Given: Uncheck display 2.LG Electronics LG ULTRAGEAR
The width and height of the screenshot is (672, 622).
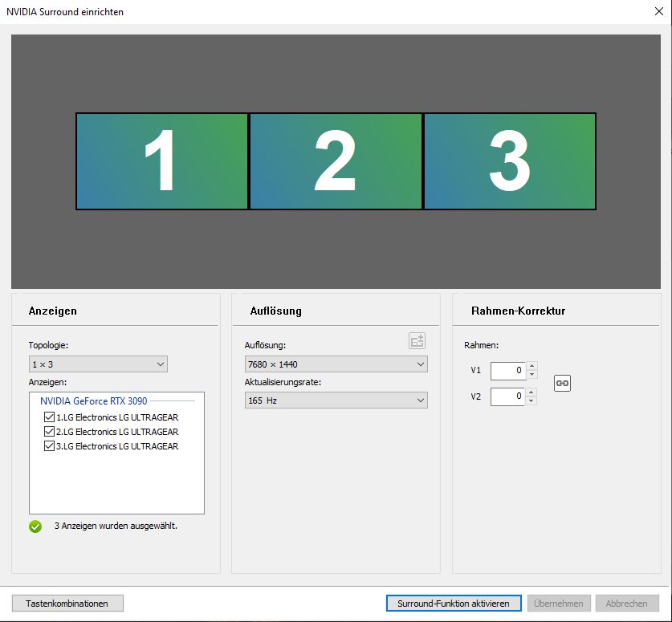Looking at the screenshot, I should (49, 431).
